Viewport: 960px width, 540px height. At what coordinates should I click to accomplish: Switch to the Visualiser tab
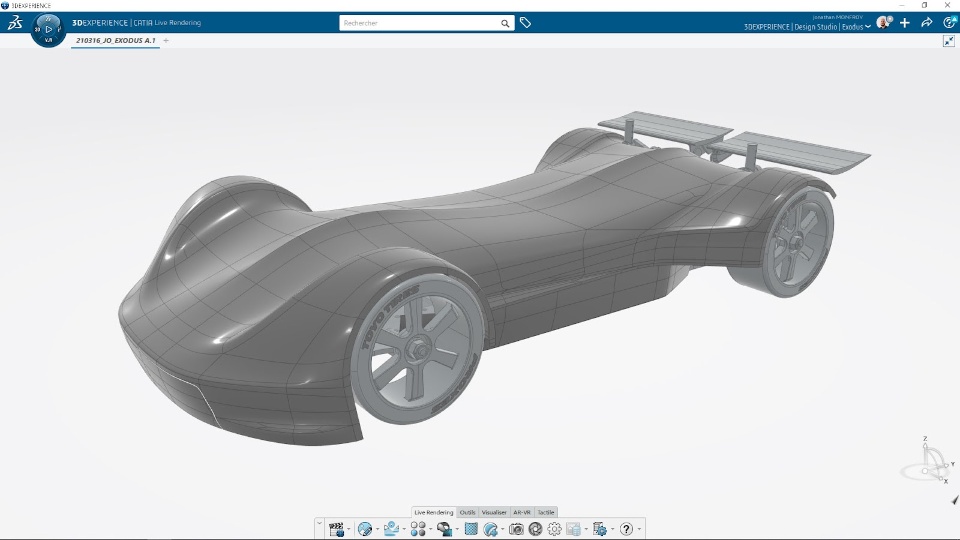click(494, 512)
